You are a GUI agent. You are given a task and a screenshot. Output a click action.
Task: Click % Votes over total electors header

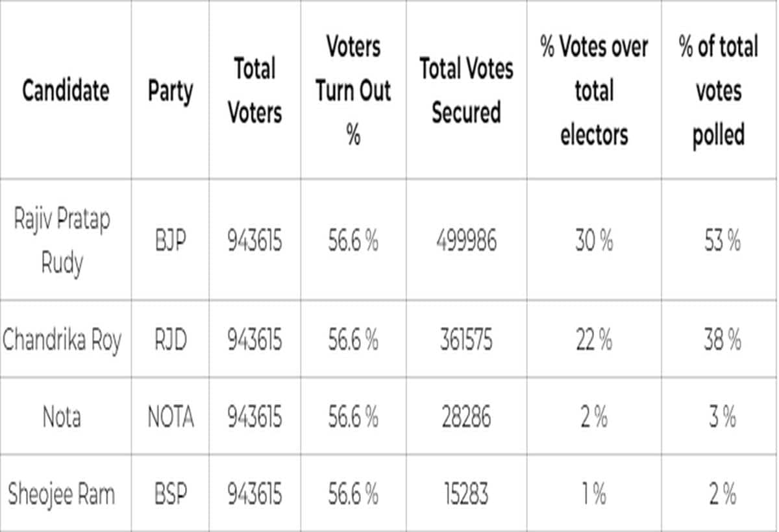pos(594,90)
